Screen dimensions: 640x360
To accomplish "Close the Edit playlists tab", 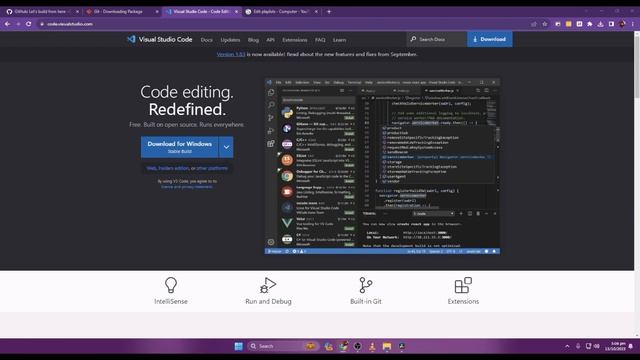I will [316, 12].
